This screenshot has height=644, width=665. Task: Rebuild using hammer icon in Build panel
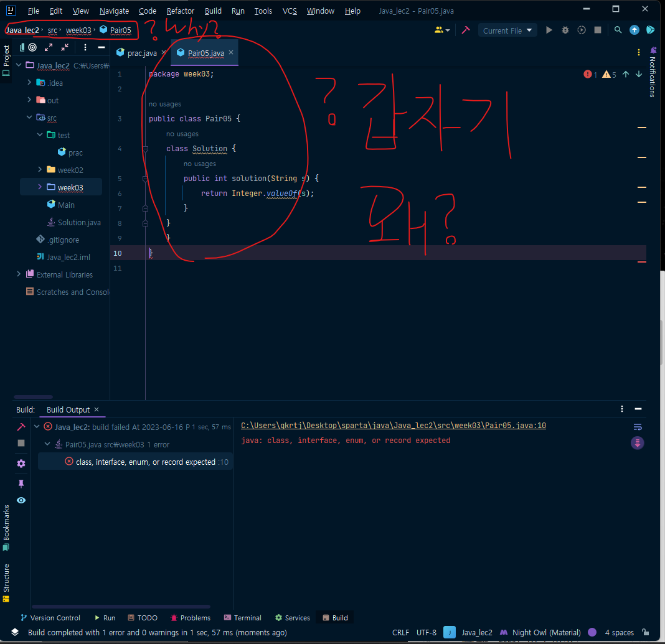click(x=21, y=427)
